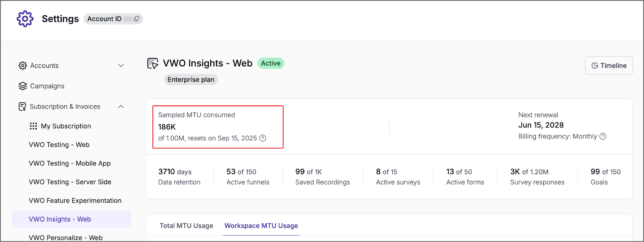Copy the Account ID with copy icon

coord(137,19)
